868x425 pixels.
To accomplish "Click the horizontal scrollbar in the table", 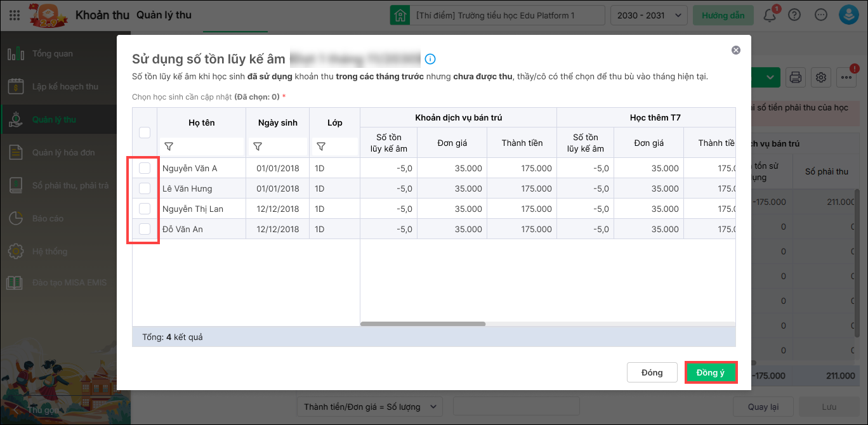I will coord(423,324).
